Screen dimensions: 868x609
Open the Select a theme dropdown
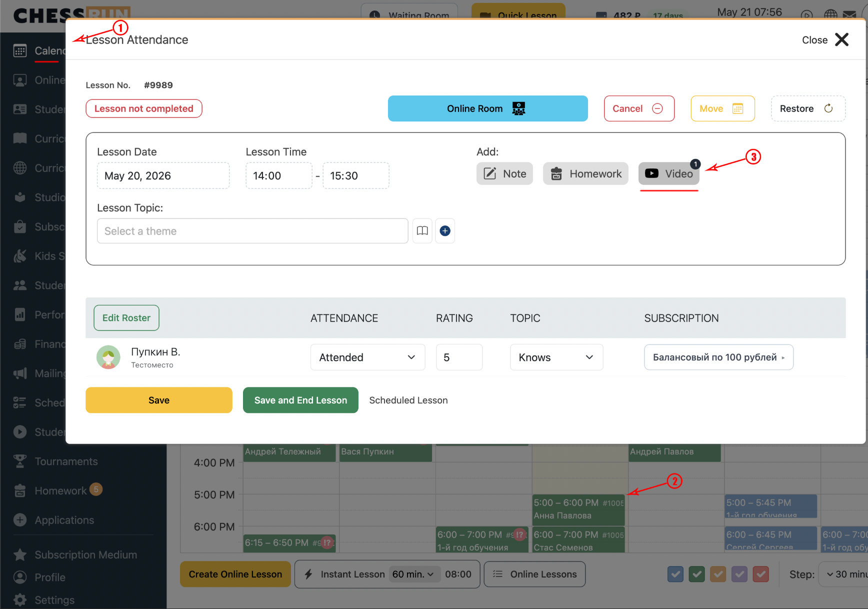(x=252, y=231)
